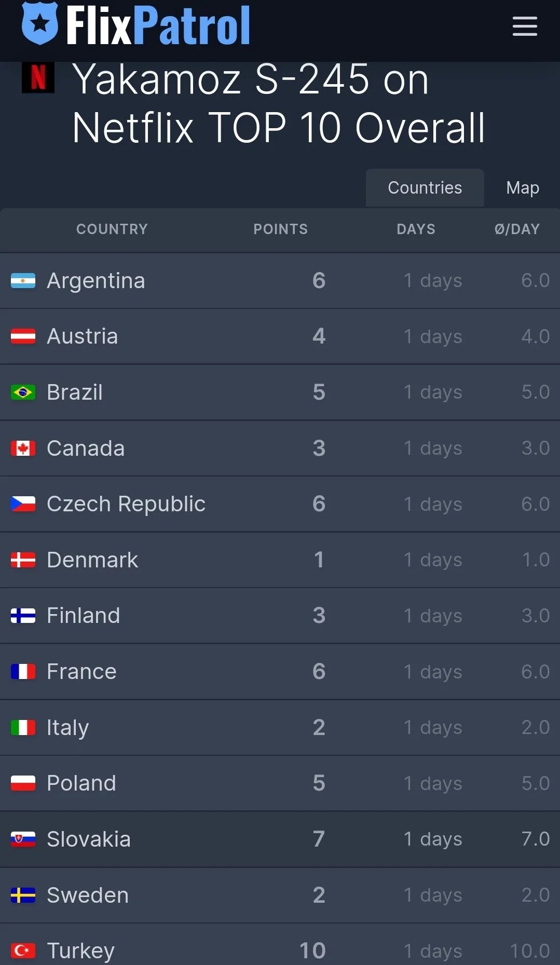560x965 pixels.
Task: Open the Czech Republic country link
Action: 126,504
